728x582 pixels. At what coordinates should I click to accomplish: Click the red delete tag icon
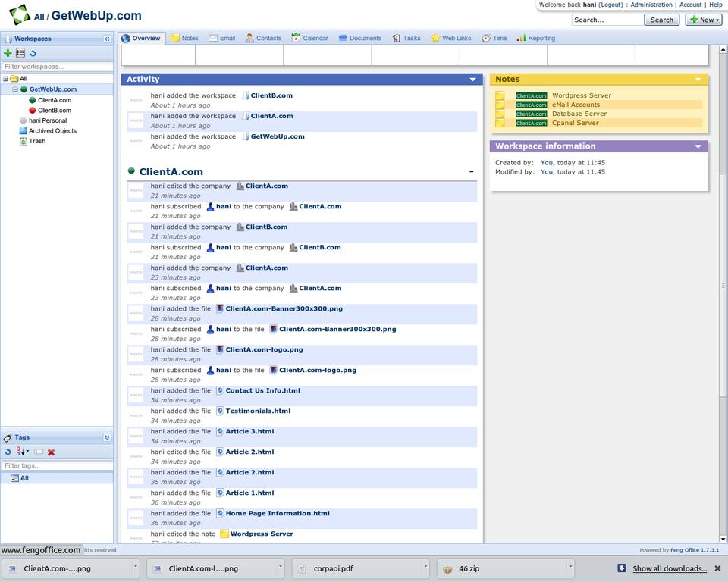[x=52, y=452]
